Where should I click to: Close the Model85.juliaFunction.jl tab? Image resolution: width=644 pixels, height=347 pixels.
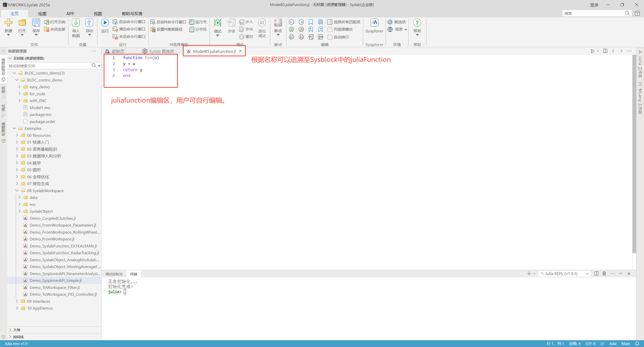240,51
